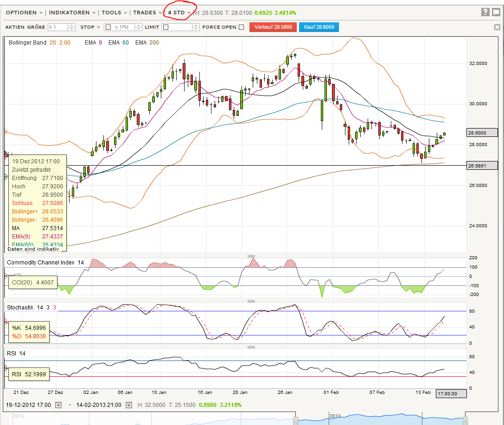
Task: Open the Optionen dropdown menu
Action: coord(24,13)
